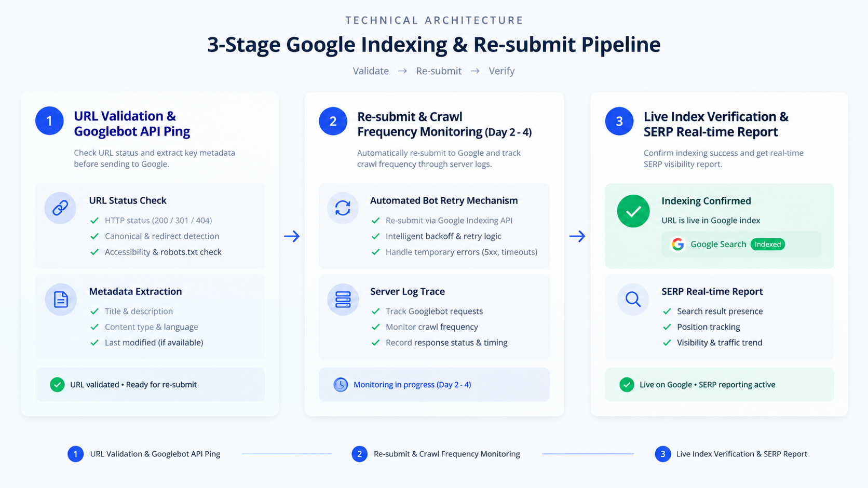Click the chain-link icon beside URL Status Check
Image resolution: width=868 pixels, height=488 pixels.
click(60, 208)
